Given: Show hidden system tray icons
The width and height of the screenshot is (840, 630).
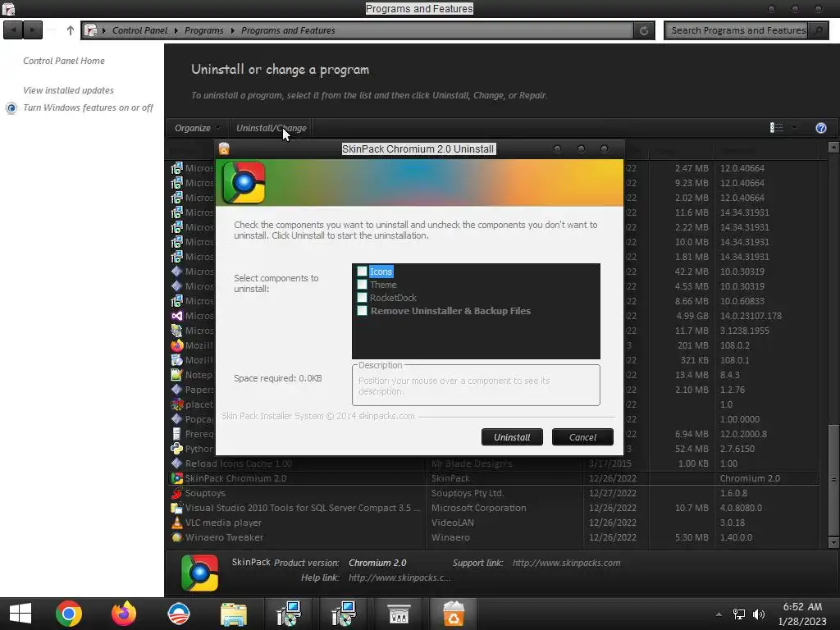Looking at the screenshot, I should pos(719,614).
